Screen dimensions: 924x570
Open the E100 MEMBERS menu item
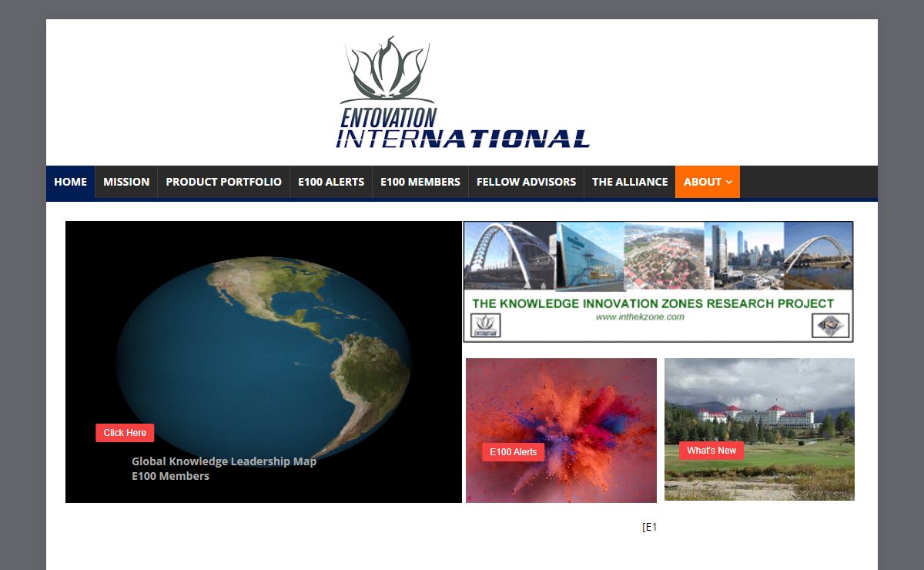point(420,182)
